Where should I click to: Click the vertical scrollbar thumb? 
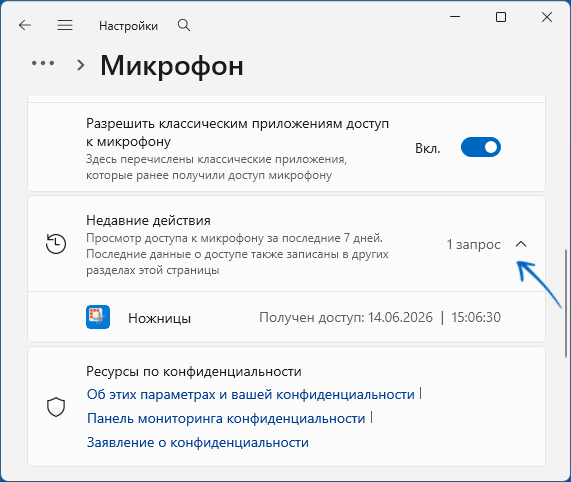pyautogui.click(x=566, y=303)
